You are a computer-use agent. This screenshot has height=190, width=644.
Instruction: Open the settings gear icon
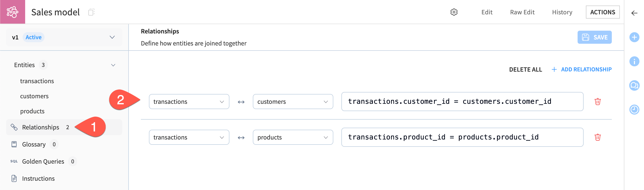(x=454, y=12)
